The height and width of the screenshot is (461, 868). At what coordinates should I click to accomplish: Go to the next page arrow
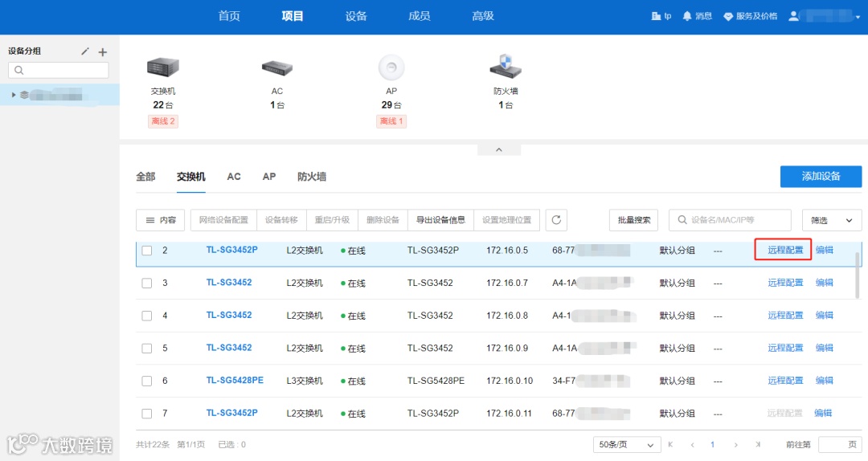[735, 444]
